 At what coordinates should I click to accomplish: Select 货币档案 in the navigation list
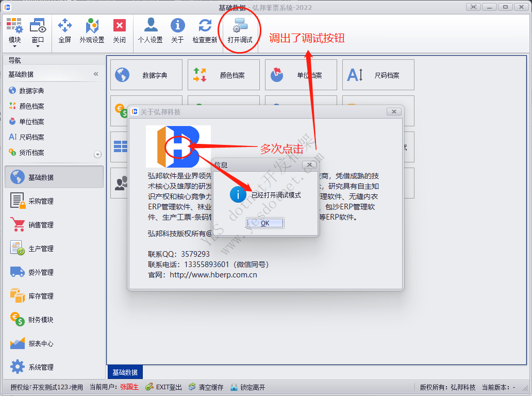coord(31,153)
